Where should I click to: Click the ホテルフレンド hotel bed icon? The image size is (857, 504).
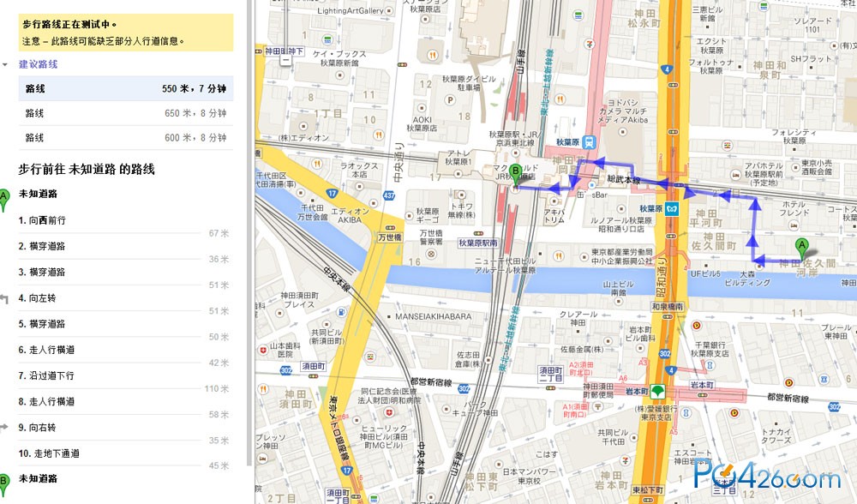coord(794,225)
